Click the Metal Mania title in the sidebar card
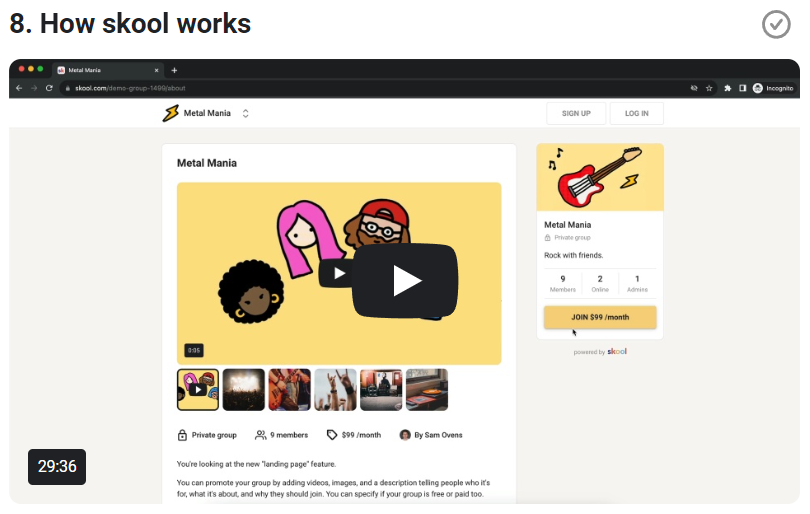 567,225
